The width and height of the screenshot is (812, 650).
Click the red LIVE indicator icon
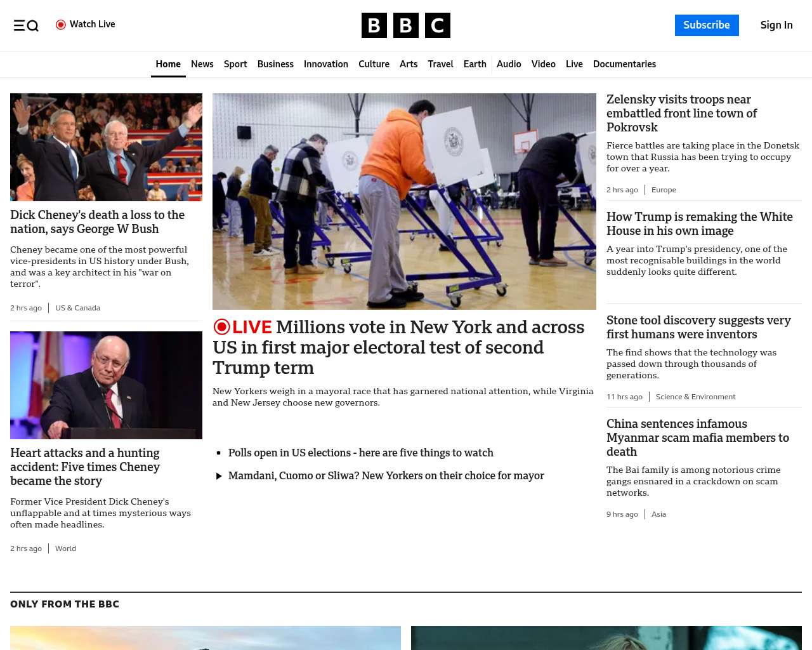(222, 327)
